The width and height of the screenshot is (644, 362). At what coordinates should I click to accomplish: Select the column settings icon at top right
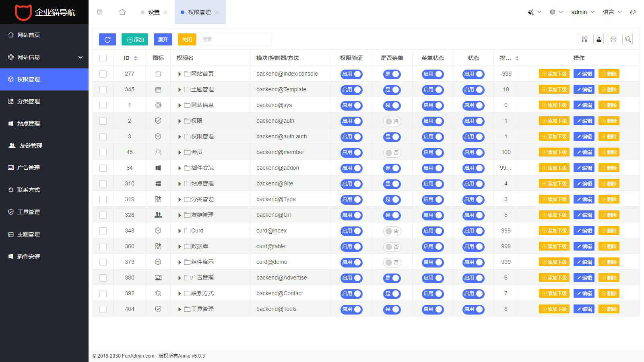tap(584, 39)
